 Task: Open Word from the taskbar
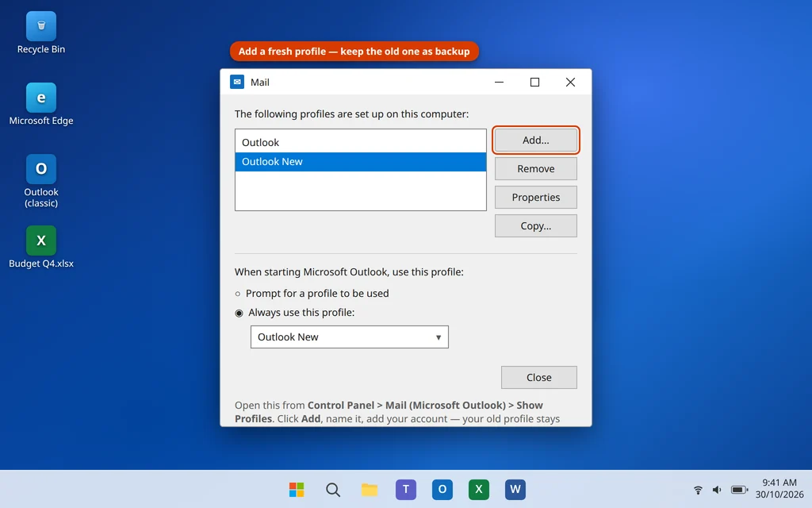click(x=515, y=489)
